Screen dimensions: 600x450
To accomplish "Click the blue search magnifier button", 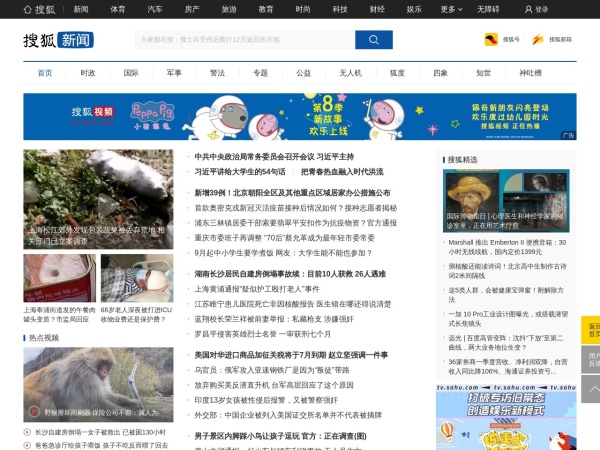I will tap(373, 40).
